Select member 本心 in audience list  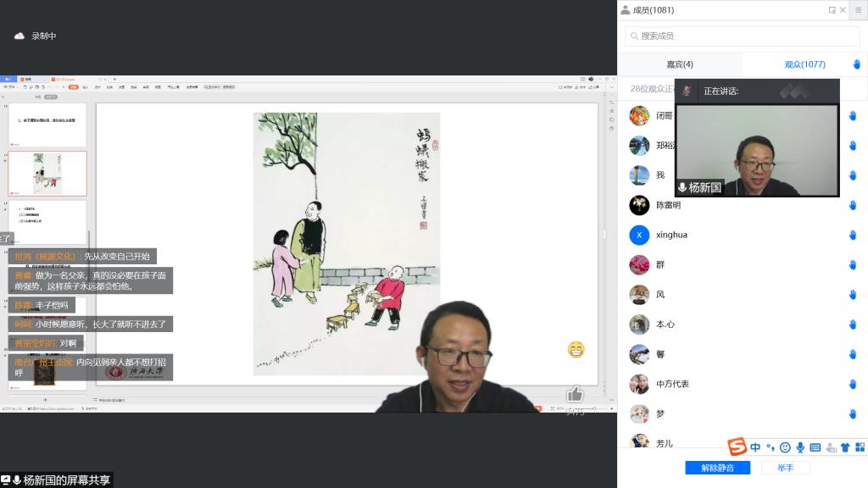tap(742, 324)
